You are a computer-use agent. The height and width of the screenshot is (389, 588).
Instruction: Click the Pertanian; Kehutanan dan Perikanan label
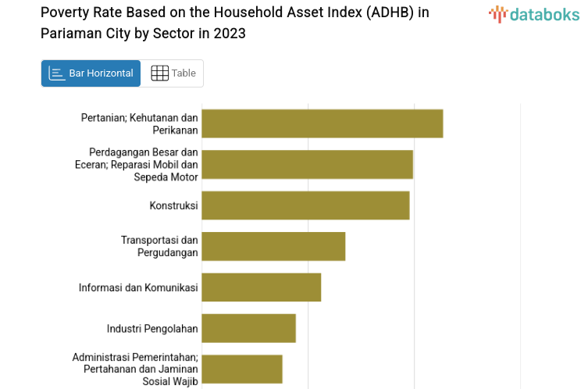[140, 124]
